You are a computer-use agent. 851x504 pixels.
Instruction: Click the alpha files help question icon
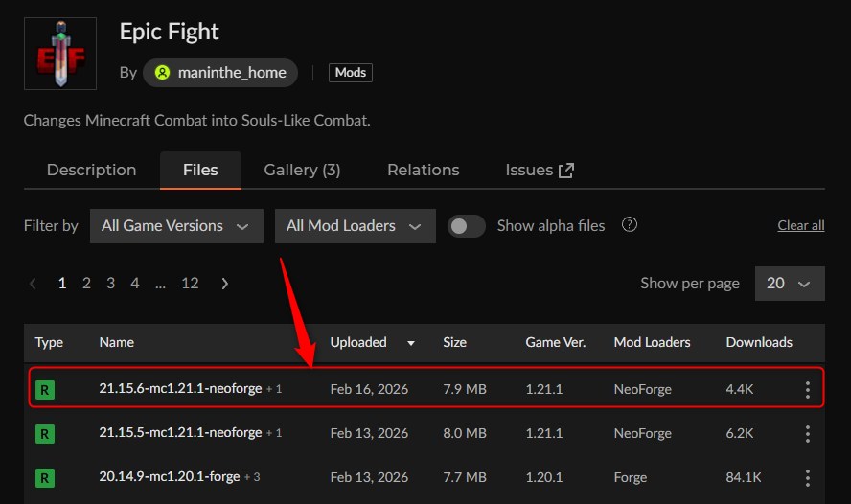pyautogui.click(x=629, y=224)
